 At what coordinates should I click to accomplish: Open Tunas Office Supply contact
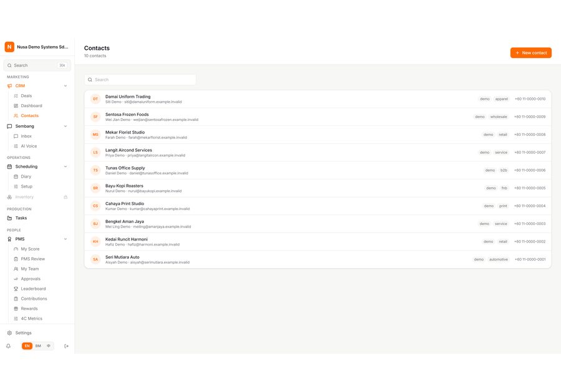tap(318, 171)
